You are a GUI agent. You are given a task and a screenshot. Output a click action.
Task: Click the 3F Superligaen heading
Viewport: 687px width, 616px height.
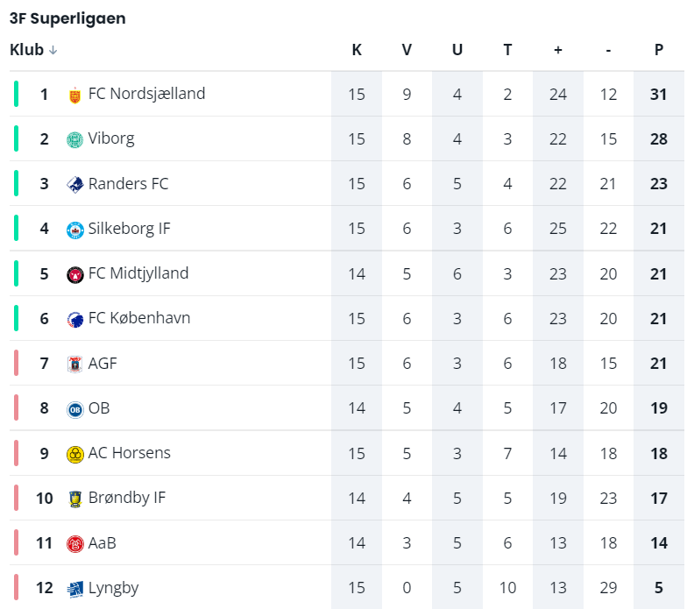point(67,18)
